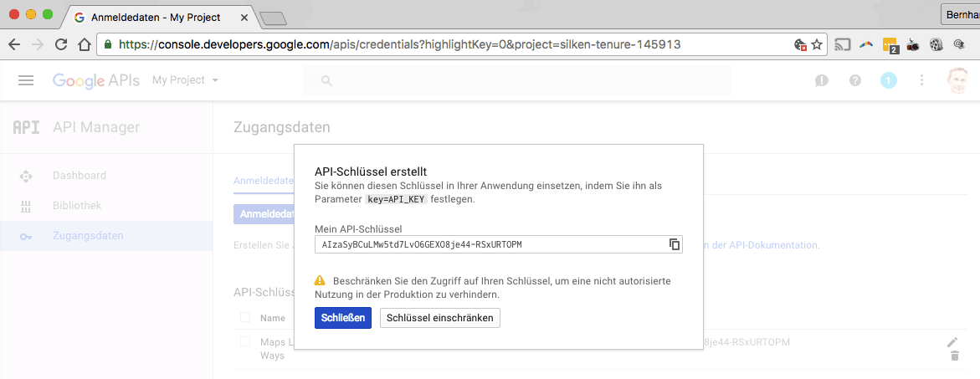The image size is (980, 379).
Task: Click the API Manager title text
Action: tap(96, 128)
